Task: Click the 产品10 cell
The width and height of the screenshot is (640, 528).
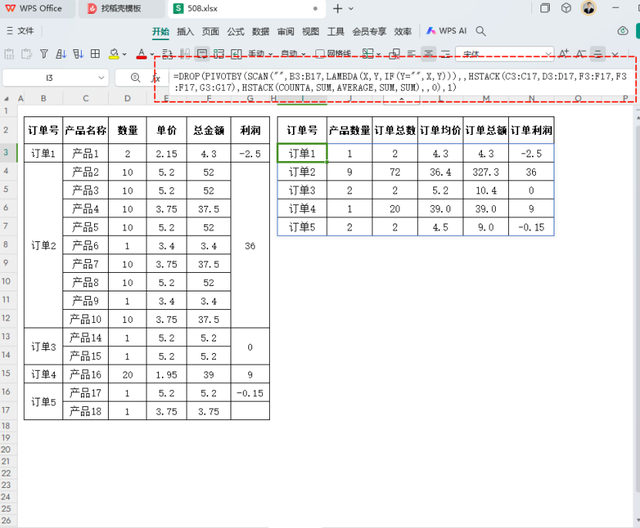Action: [x=85, y=319]
